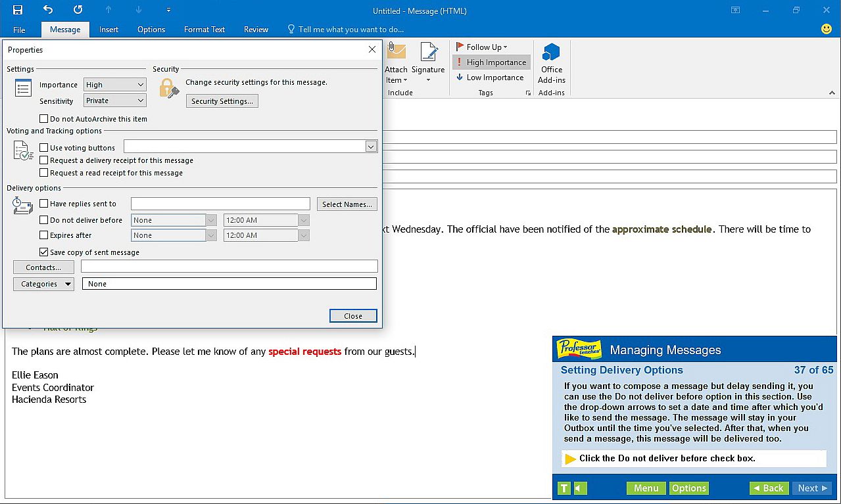Uncheck Save copy of sent message
This screenshot has width=841, height=504.
(x=44, y=252)
